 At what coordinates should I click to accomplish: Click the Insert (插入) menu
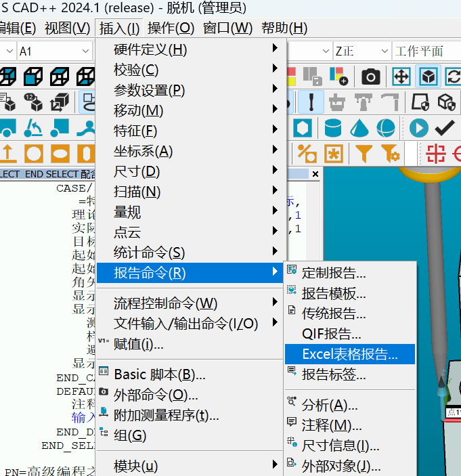point(119,28)
